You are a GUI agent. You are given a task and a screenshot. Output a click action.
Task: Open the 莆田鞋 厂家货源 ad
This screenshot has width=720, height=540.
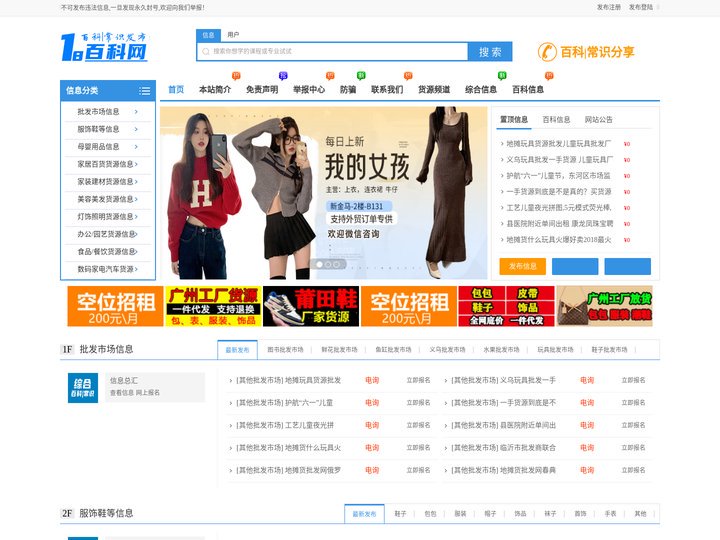311,306
